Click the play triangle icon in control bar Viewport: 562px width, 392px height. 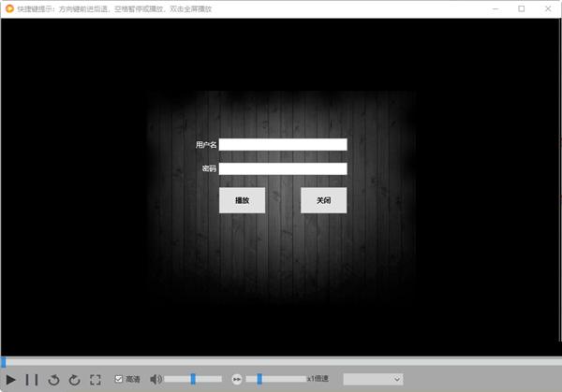pyautogui.click(x=10, y=380)
